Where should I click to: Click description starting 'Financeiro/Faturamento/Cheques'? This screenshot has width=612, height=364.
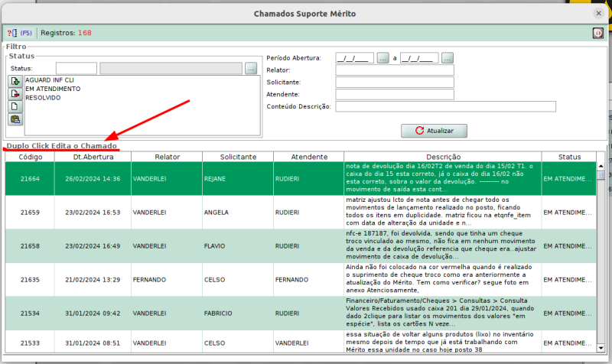coord(443,313)
